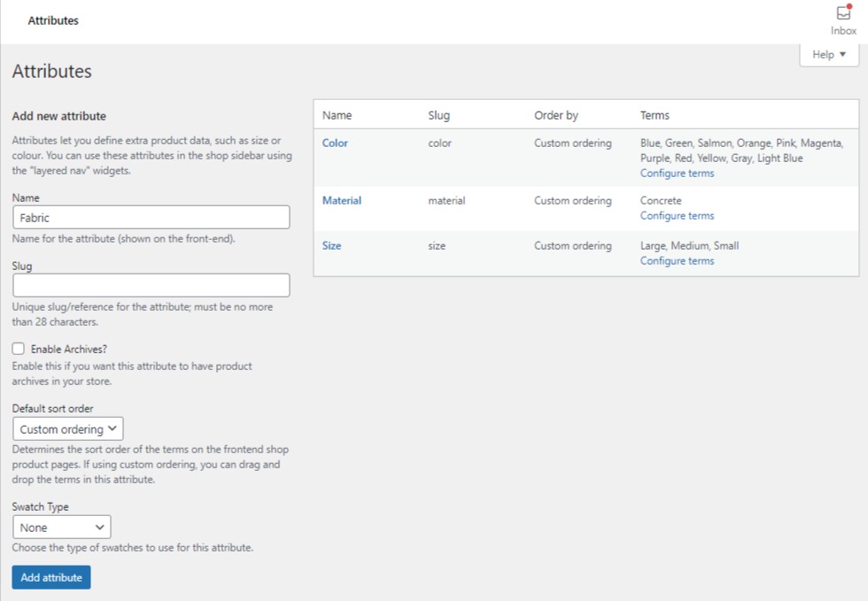Expand the Help dropdown tab
The image size is (868, 601).
pos(829,55)
